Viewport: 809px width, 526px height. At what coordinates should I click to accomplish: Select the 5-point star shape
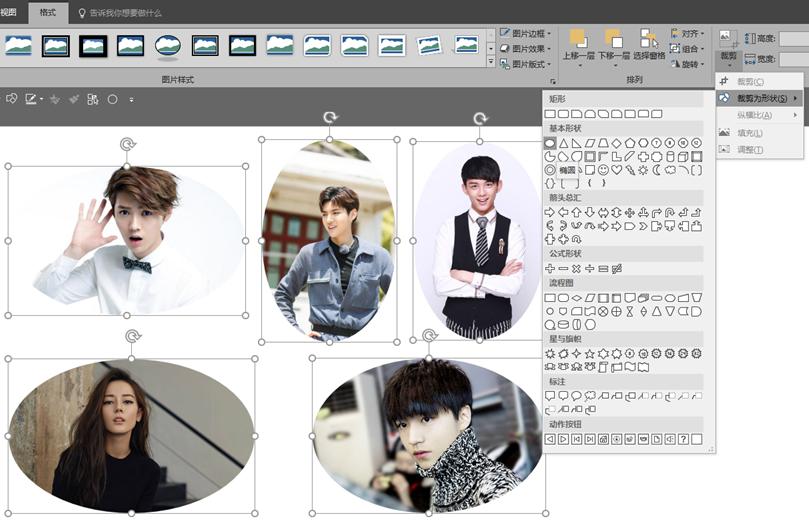point(590,354)
